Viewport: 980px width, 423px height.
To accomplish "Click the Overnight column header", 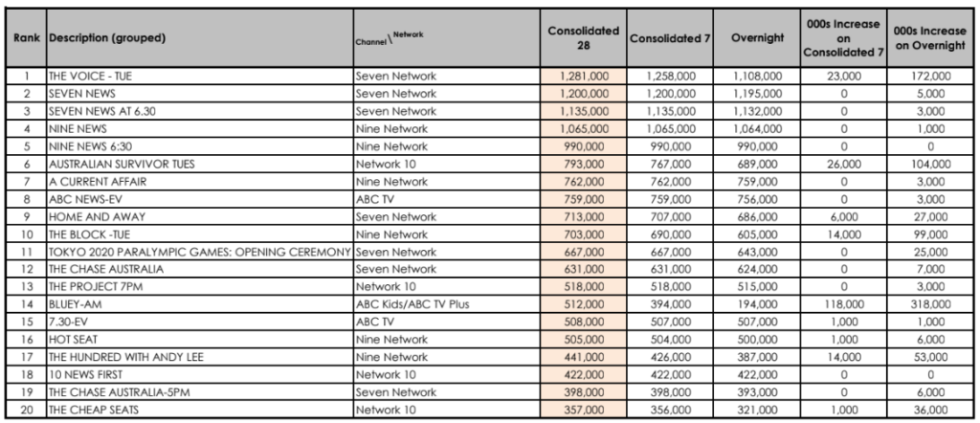I will pyautogui.click(x=757, y=37).
